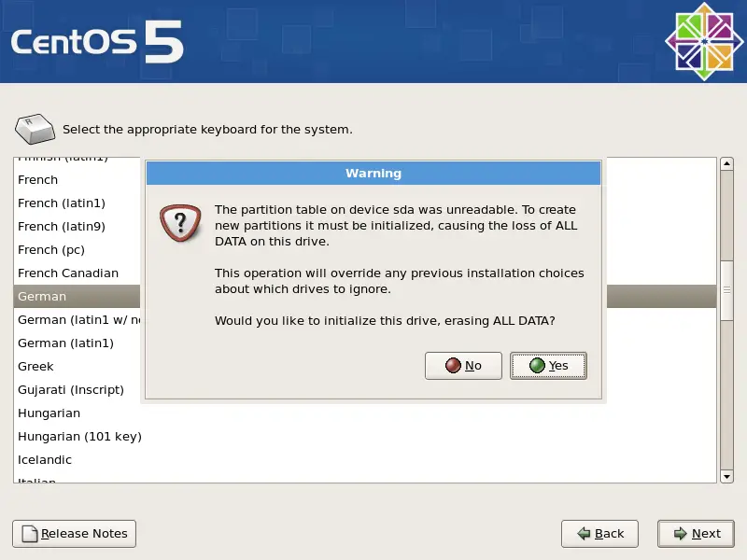Select French (latin1) keyboard layout

(62, 203)
